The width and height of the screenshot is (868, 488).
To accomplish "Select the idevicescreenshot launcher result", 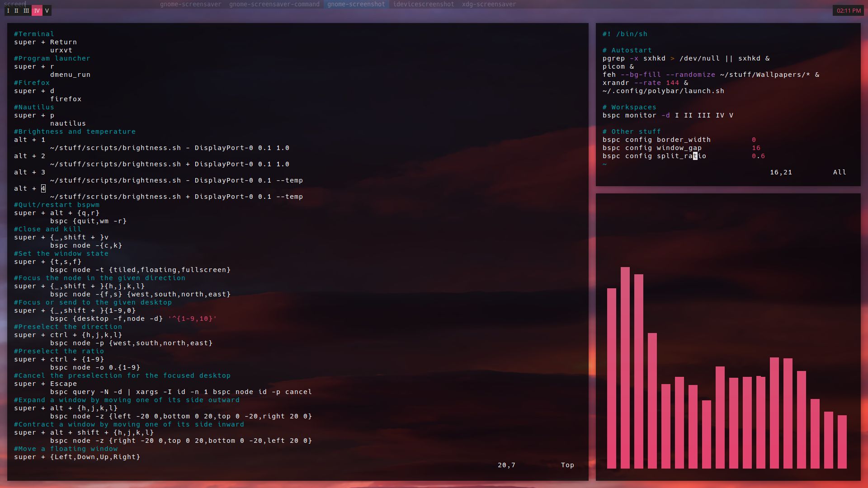I will [424, 4].
